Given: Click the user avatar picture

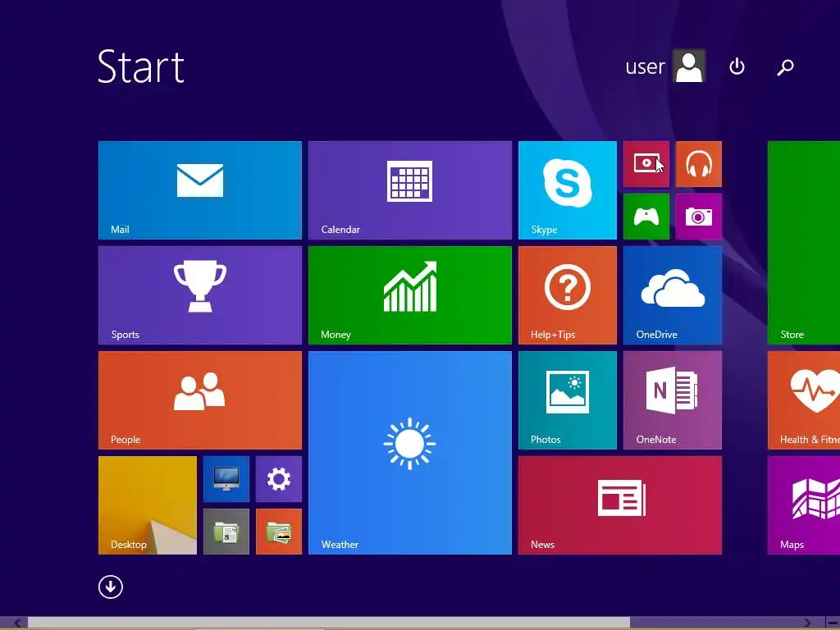Looking at the screenshot, I should (689, 66).
